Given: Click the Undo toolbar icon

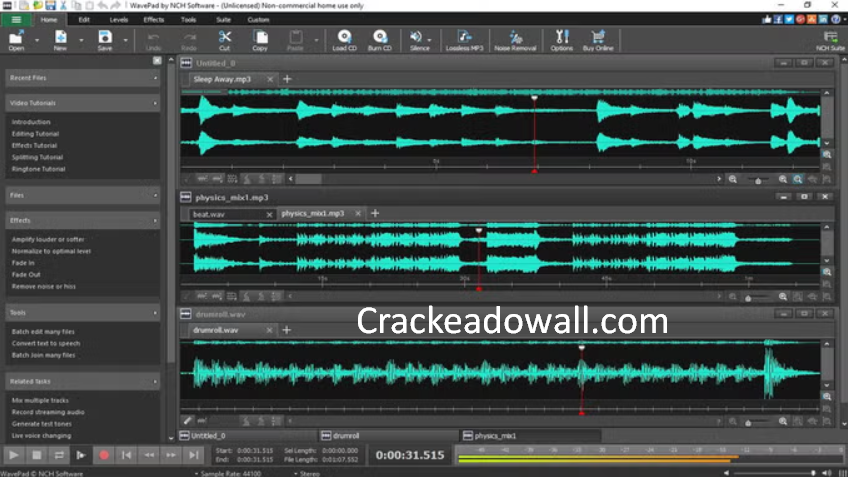Looking at the screenshot, I should click(x=154, y=41).
